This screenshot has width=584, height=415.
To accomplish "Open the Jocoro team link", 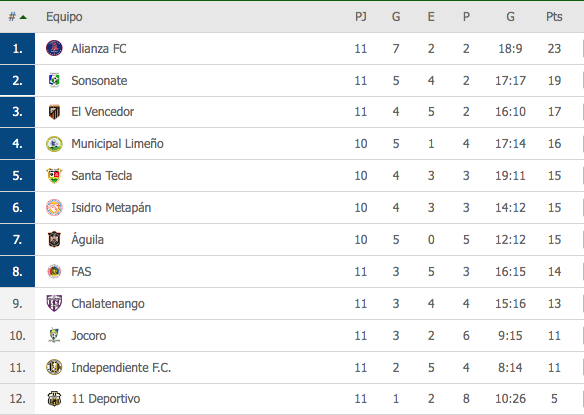I will click(x=89, y=336).
